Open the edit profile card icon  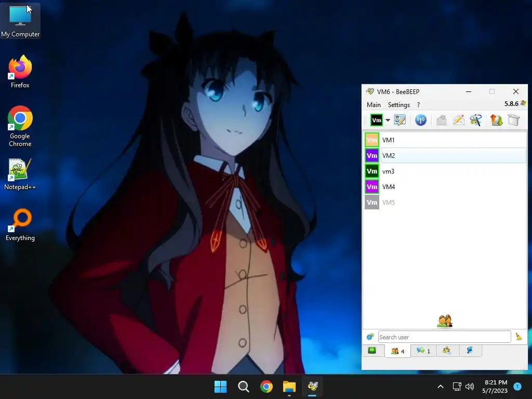(x=400, y=120)
